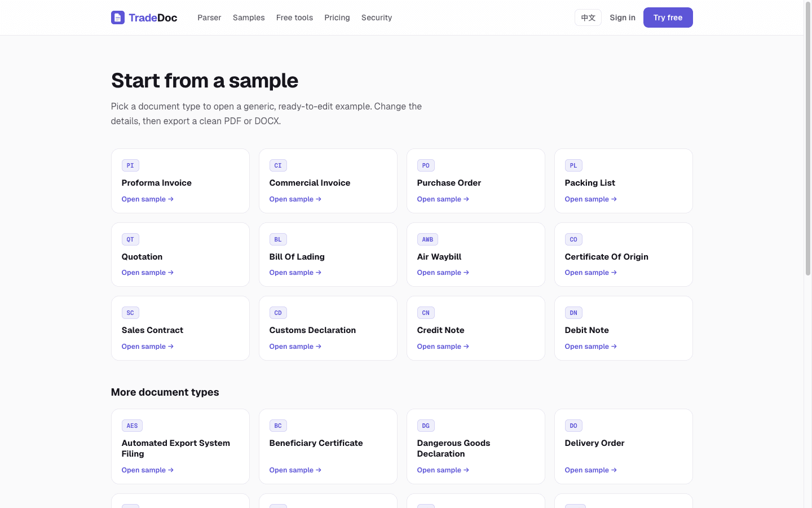Click the CN badge on Credit Note card
This screenshot has width=812, height=508.
click(x=426, y=313)
